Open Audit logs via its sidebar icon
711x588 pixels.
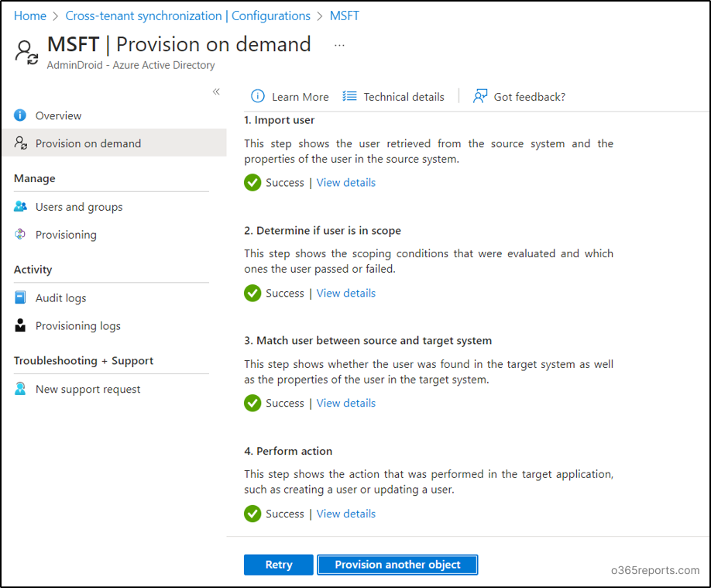21,297
